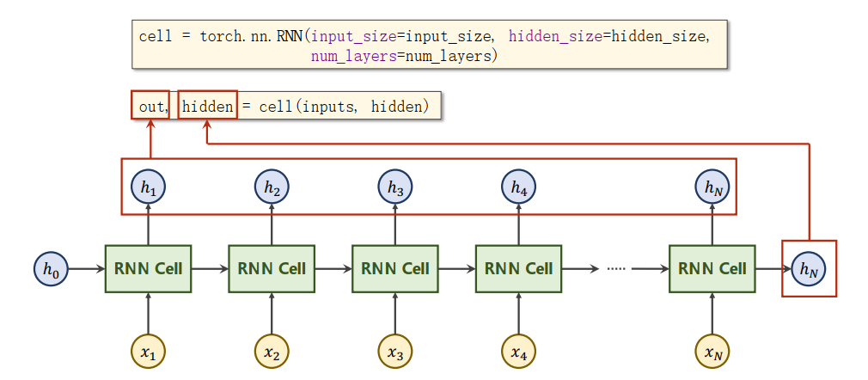
Task: Select the RNN Cell above the x2 input
Action: [272, 269]
